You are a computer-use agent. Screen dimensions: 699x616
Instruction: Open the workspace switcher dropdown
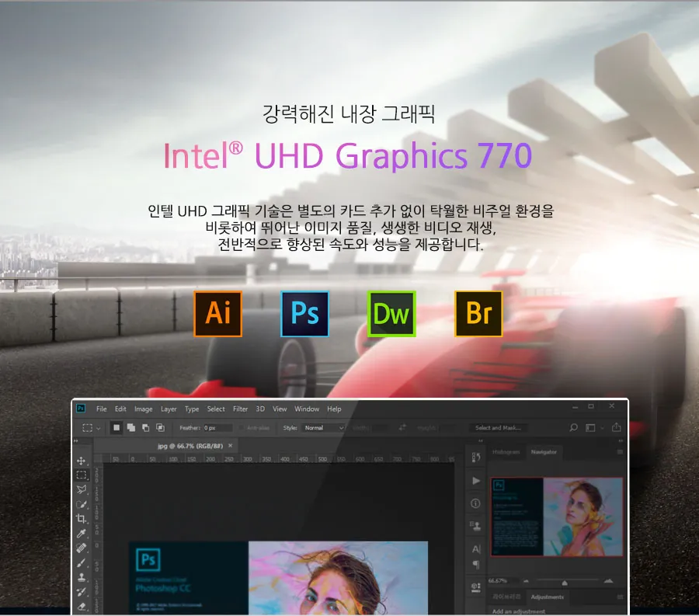pos(593,428)
